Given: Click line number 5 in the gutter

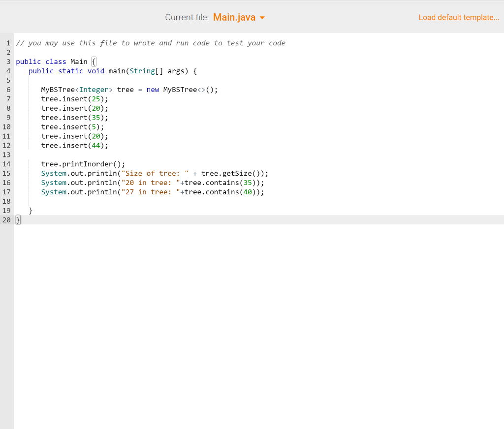Looking at the screenshot, I should tap(8, 80).
